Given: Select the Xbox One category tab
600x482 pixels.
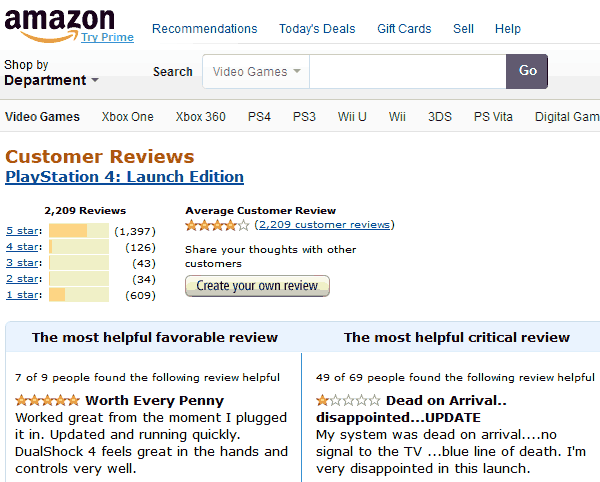Looking at the screenshot, I should [127, 117].
